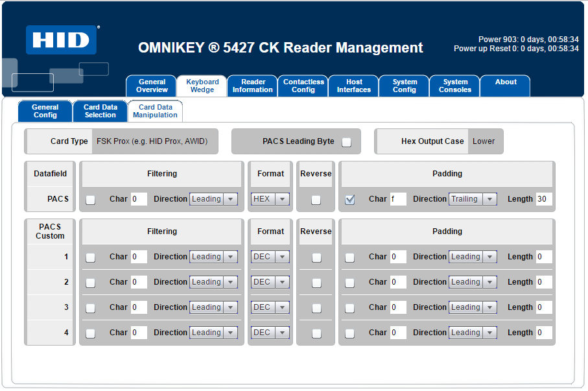Enable padding for PACS Custom 1
This screenshot has height=391, width=588.
click(350, 258)
